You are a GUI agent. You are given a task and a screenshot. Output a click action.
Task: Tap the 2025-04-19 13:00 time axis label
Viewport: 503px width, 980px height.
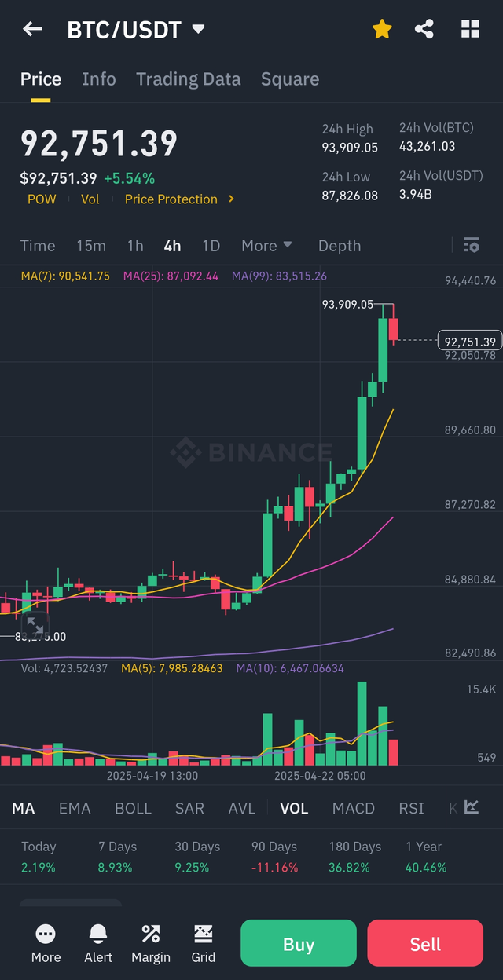[x=152, y=776]
